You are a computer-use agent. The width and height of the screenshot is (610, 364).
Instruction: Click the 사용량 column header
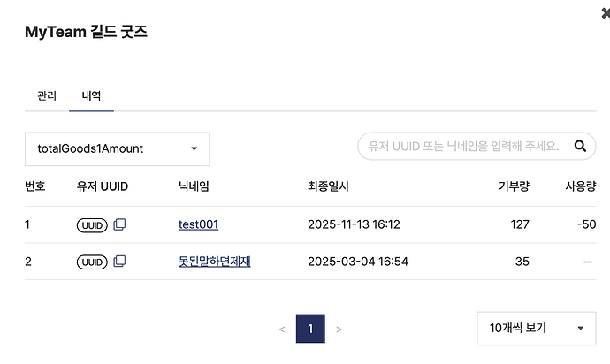coord(581,186)
